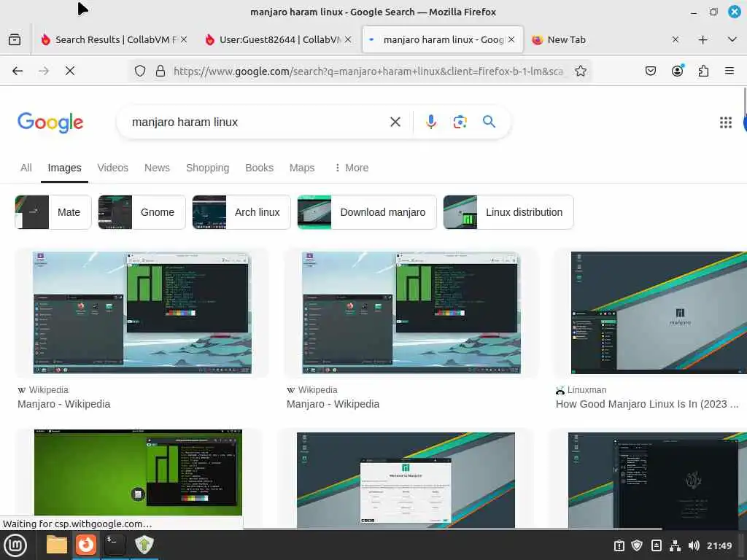Screen dimensions: 747x560
Task: Open How Good Manjaro Linux Is link
Action: (647, 404)
